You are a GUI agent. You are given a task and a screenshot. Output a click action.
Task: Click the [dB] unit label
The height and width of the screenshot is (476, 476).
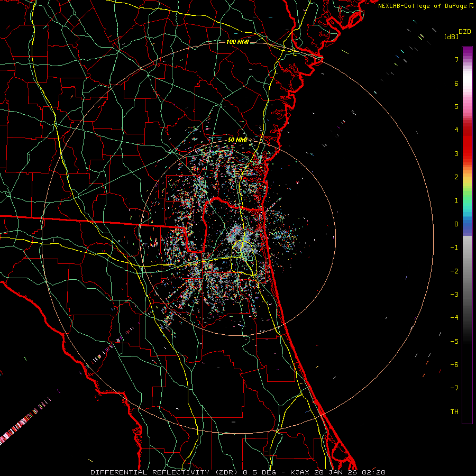coord(452,36)
